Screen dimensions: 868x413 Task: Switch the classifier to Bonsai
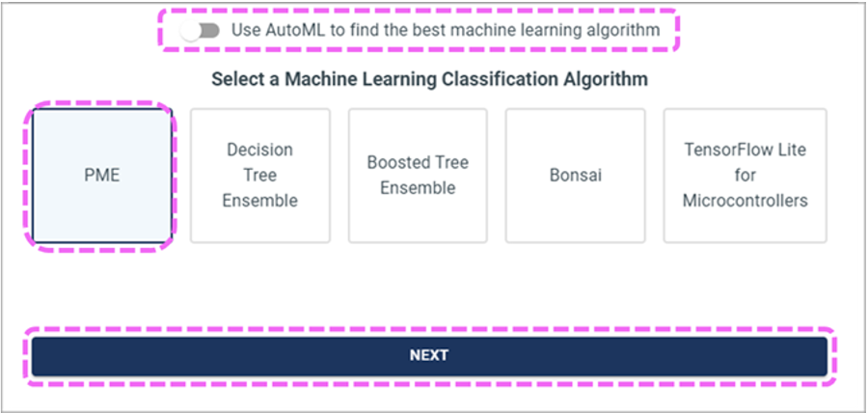pos(575,176)
